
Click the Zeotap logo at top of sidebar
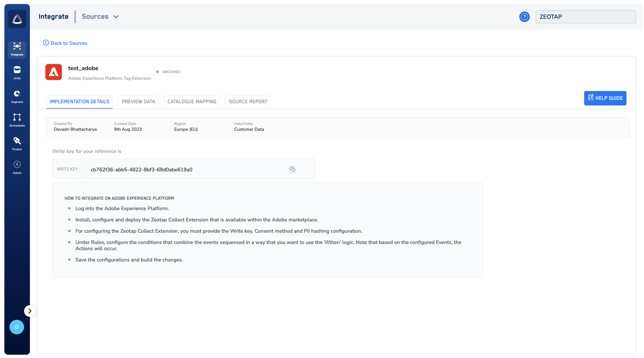(x=17, y=19)
